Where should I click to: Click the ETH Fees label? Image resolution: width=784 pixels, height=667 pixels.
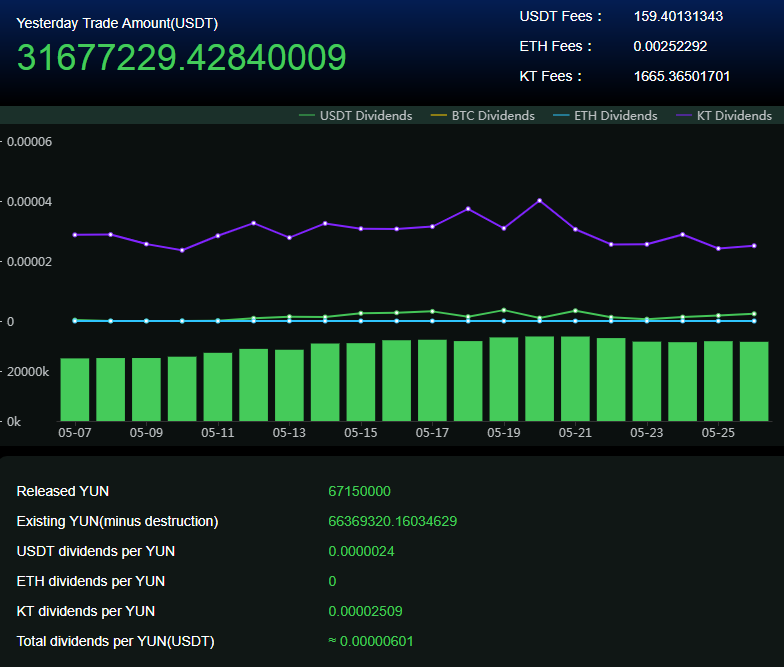tap(556, 46)
